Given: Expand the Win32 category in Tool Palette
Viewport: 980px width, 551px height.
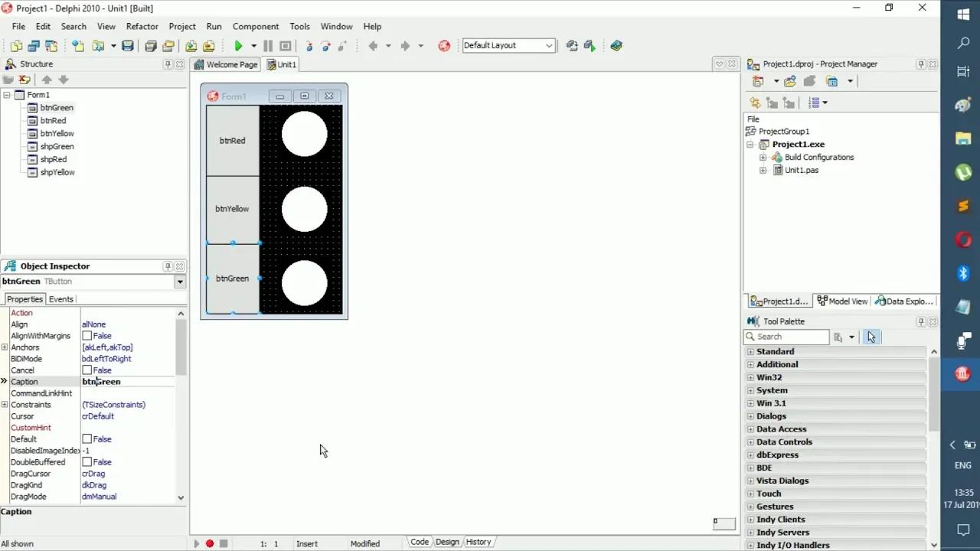Looking at the screenshot, I should tap(750, 377).
